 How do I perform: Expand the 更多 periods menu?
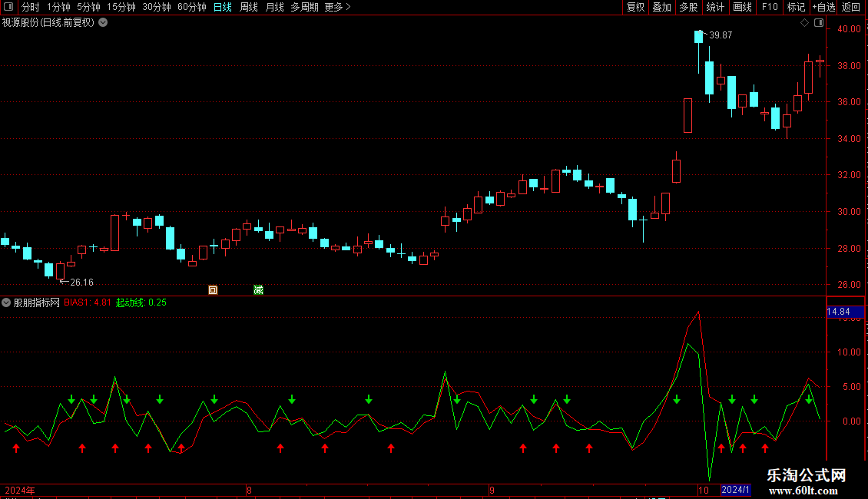(x=337, y=7)
